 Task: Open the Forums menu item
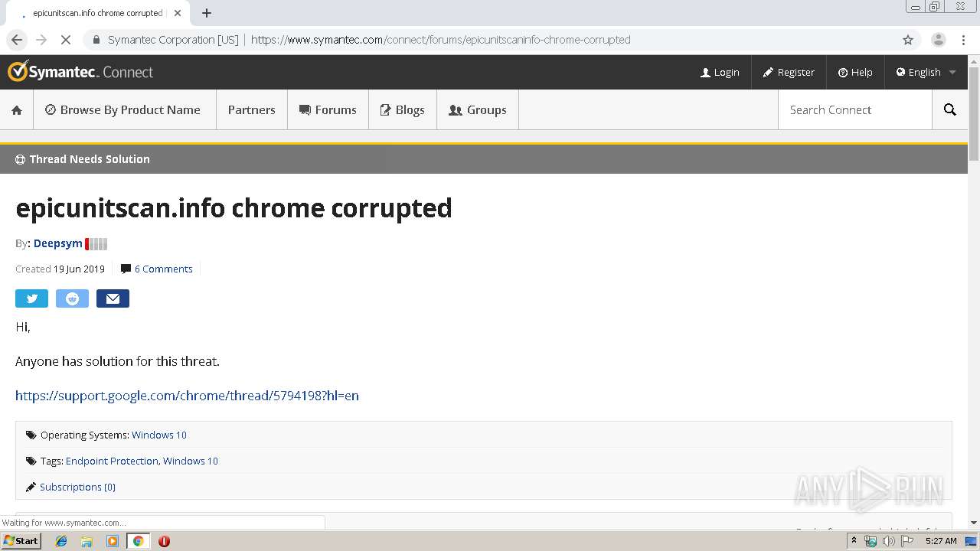pos(328,110)
